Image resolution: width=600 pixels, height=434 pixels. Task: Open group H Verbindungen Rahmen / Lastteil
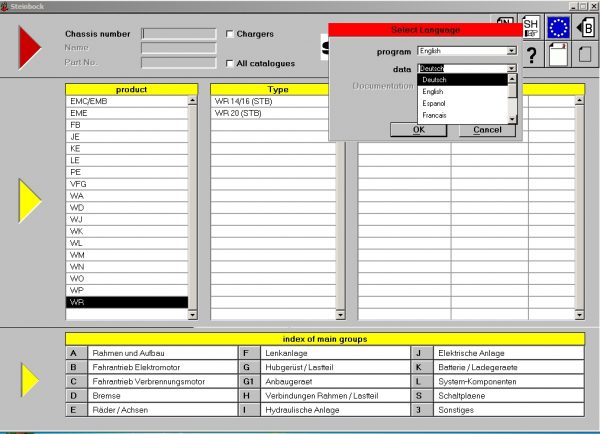[324, 395]
